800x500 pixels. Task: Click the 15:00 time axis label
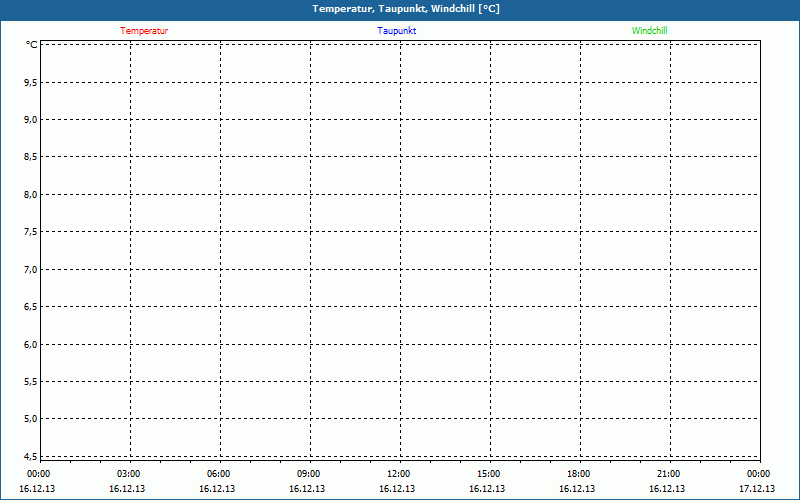click(x=489, y=474)
